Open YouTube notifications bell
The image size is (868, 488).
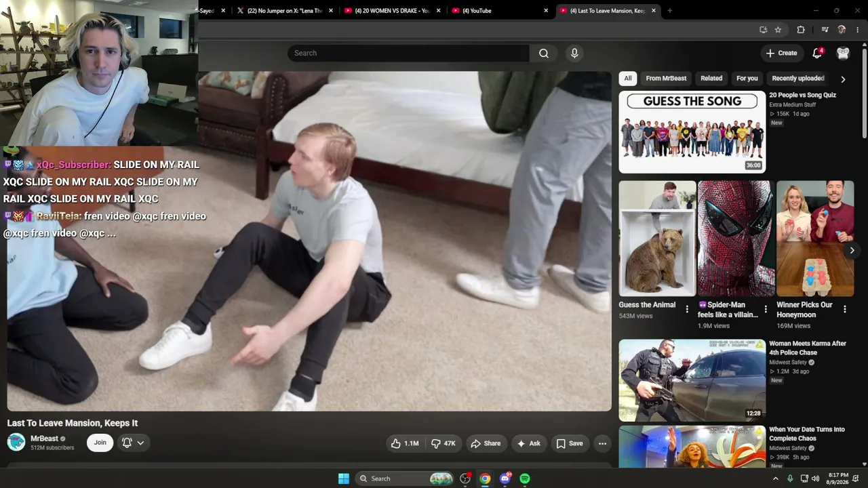pyautogui.click(x=817, y=53)
